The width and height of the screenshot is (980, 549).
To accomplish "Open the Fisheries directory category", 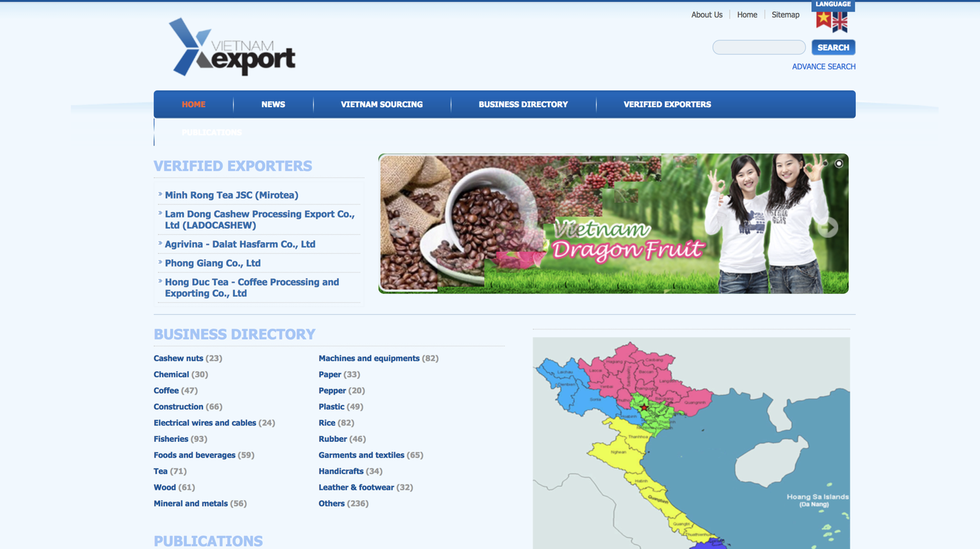I will pyautogui.click(x=171, y=439).
